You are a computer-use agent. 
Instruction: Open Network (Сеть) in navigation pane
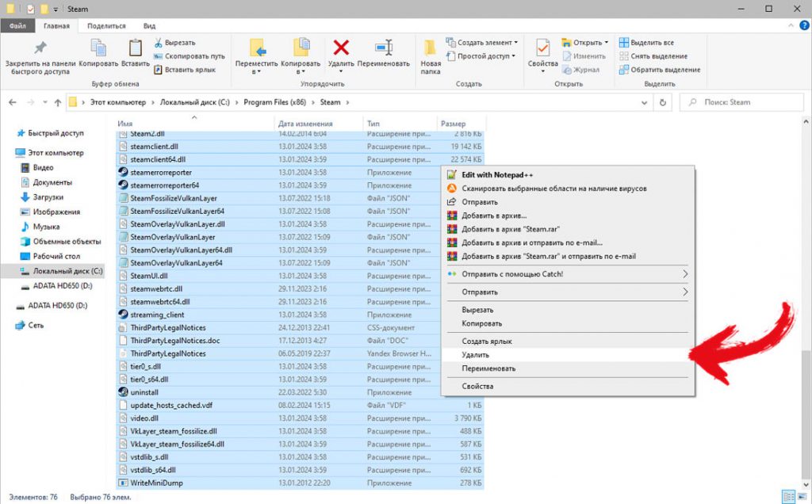(36, 326)
